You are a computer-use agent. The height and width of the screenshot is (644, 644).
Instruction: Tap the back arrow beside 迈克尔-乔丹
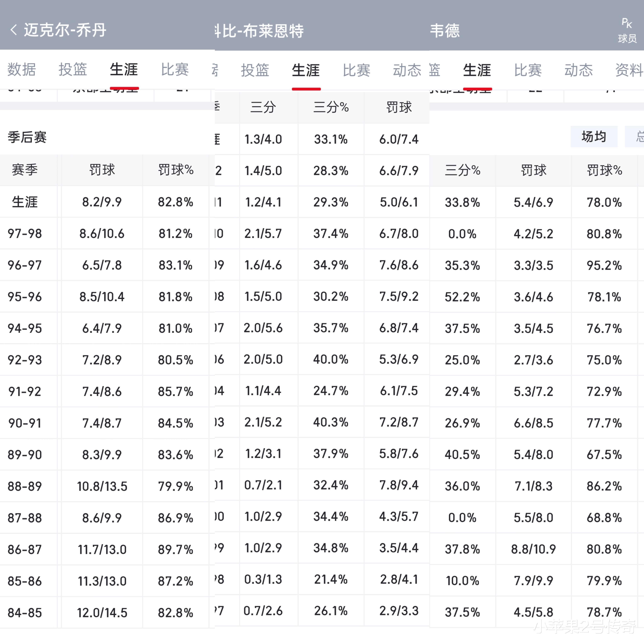pos(13,30)
